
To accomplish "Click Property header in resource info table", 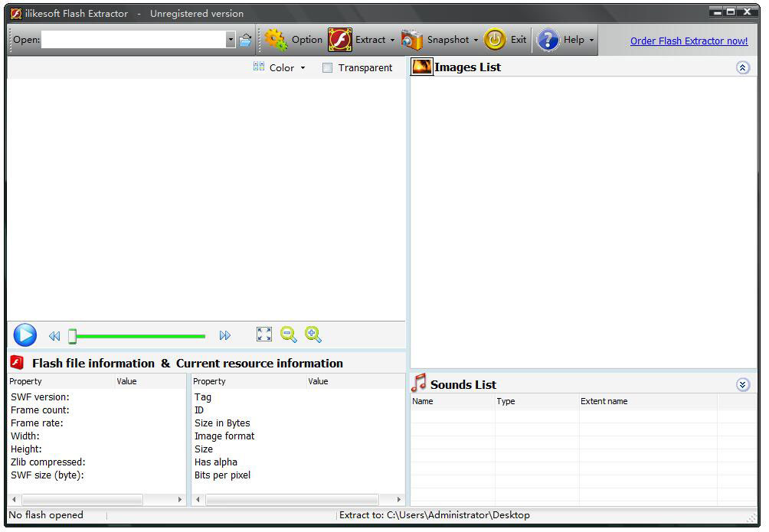I will 249,381.
